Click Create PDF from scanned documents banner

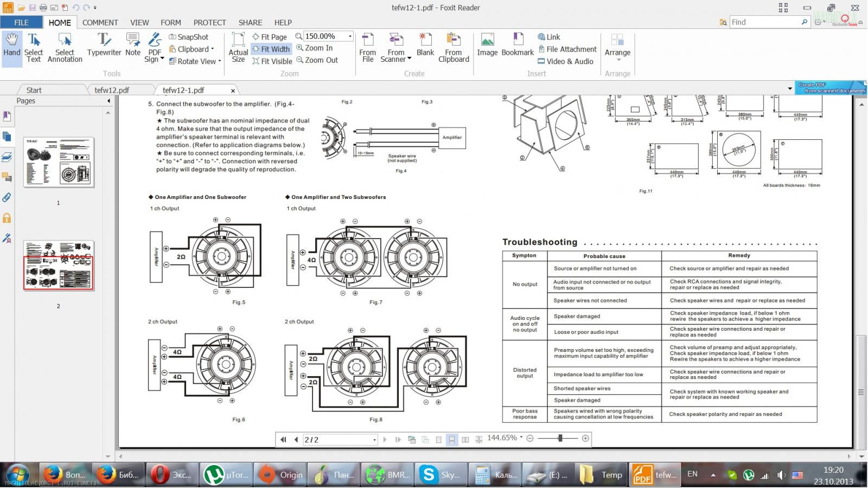(x=831, y=88)
